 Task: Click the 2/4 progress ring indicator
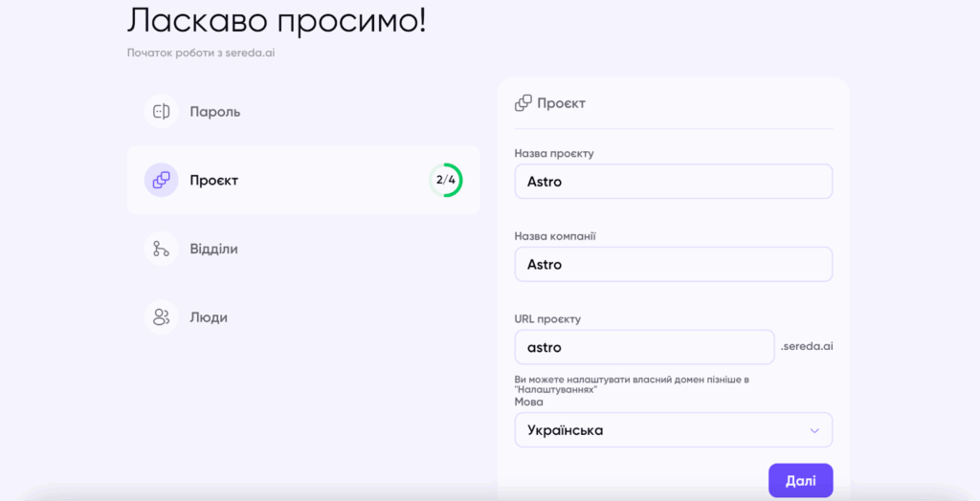coord(446,180)
